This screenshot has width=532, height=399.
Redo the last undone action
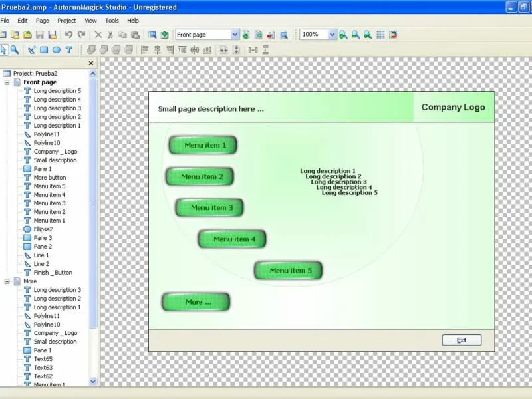tap(81, 35)
